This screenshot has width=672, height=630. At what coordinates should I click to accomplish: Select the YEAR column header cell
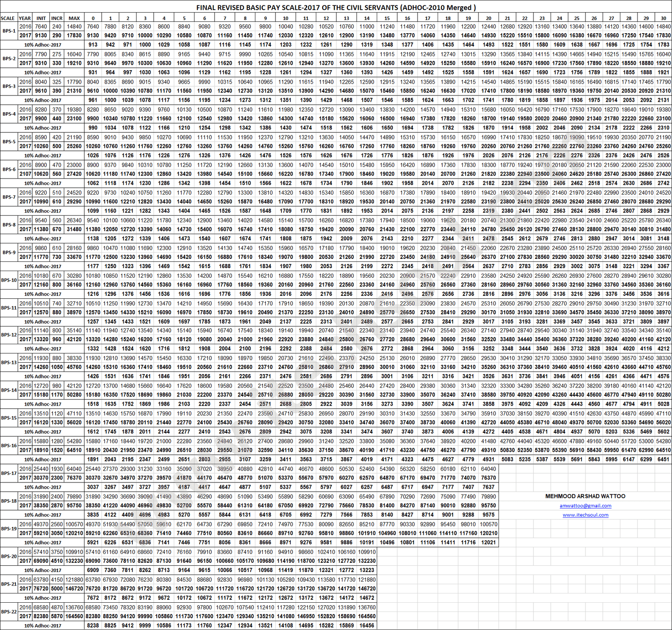point(25,18)
